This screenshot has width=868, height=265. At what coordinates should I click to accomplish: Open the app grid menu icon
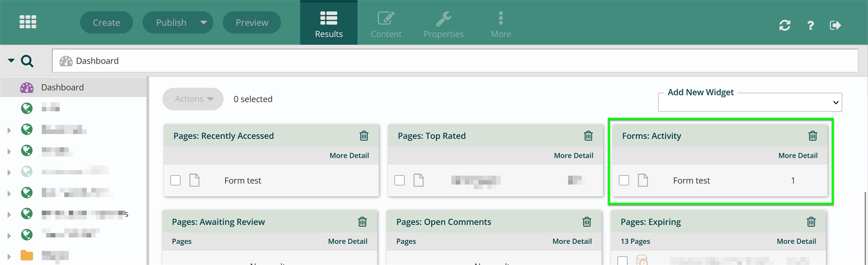click(28, 22)
